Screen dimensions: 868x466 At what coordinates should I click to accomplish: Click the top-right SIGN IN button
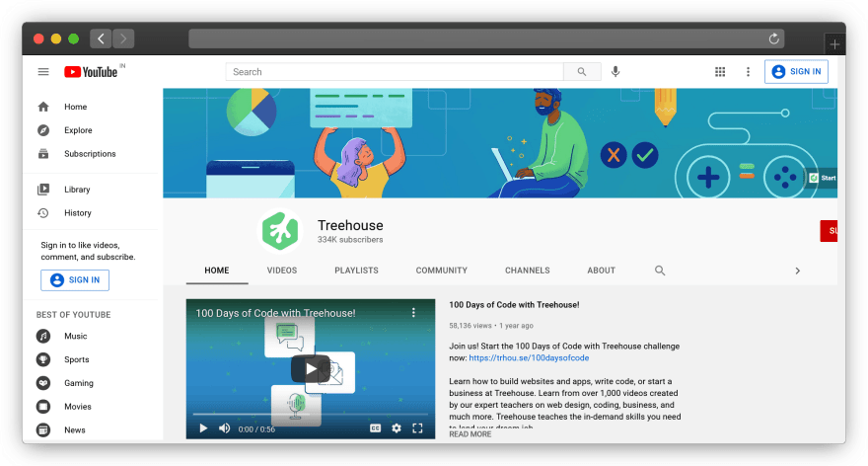coord(796,71)
